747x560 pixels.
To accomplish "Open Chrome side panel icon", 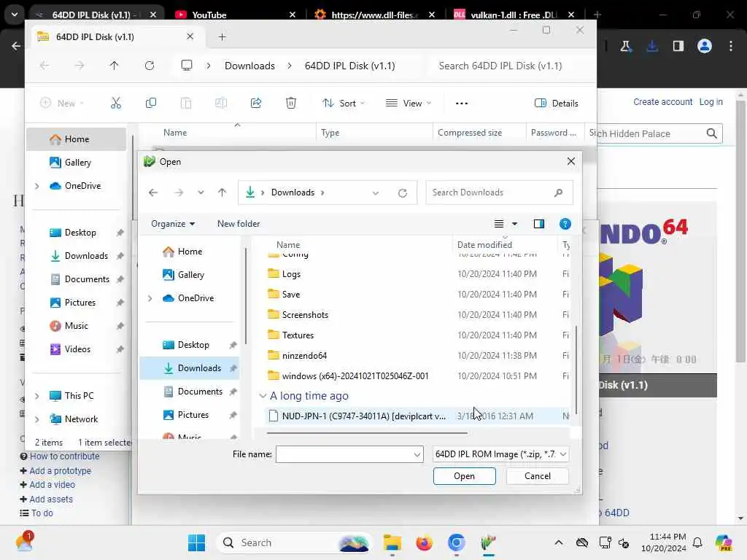I will click(x=678, y=46).
